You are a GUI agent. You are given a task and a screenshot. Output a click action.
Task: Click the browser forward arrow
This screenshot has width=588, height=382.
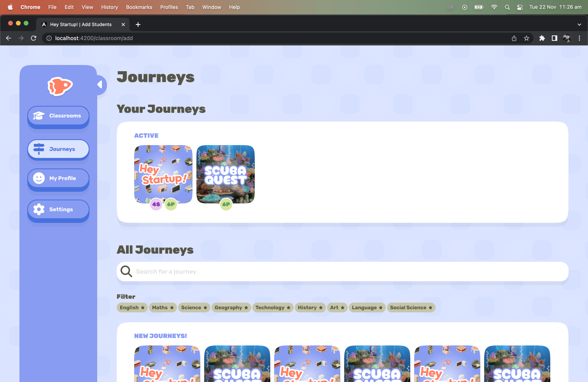[x=21, y=38]
